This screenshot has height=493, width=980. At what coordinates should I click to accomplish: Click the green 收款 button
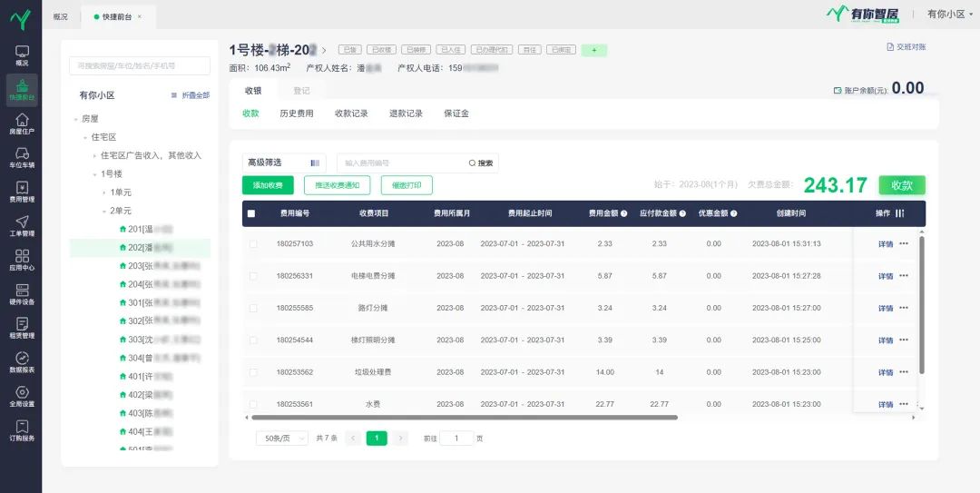[901, 185]
